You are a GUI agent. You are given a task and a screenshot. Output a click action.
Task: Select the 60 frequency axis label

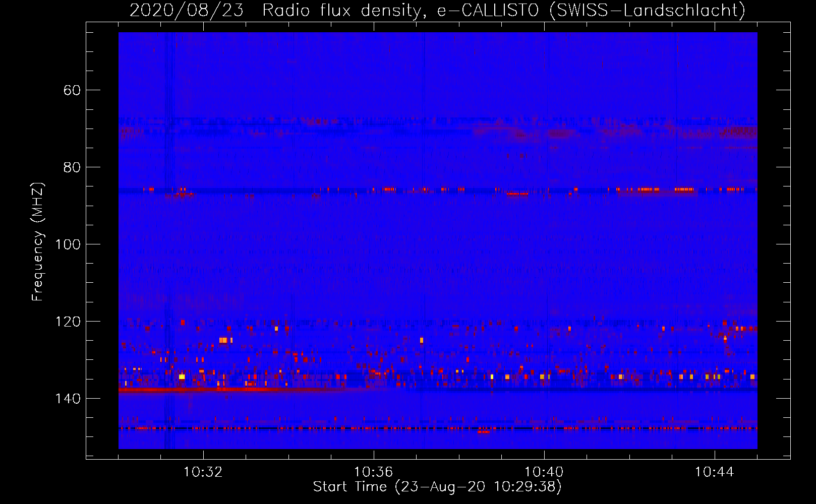click(x=72, y=90)
